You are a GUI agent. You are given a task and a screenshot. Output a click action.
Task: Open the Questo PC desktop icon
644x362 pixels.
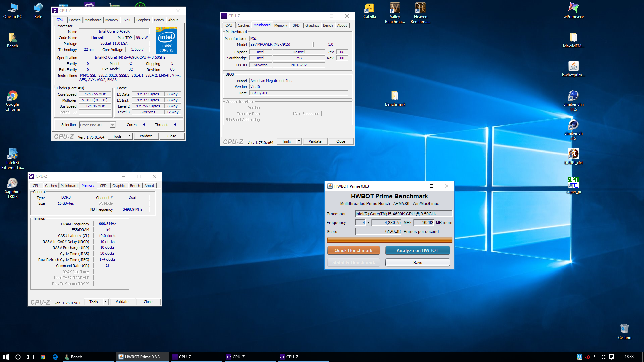(13, 11)
